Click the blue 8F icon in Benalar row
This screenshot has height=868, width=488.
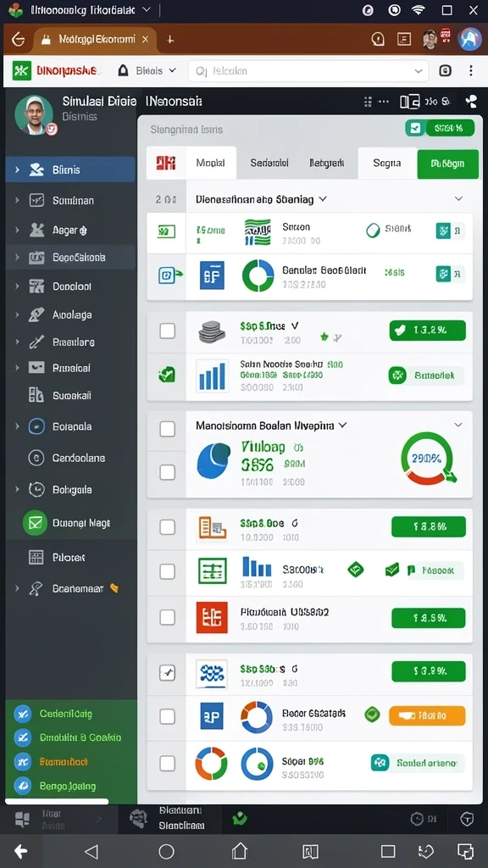pyautogui.click(x=212, y=275)
